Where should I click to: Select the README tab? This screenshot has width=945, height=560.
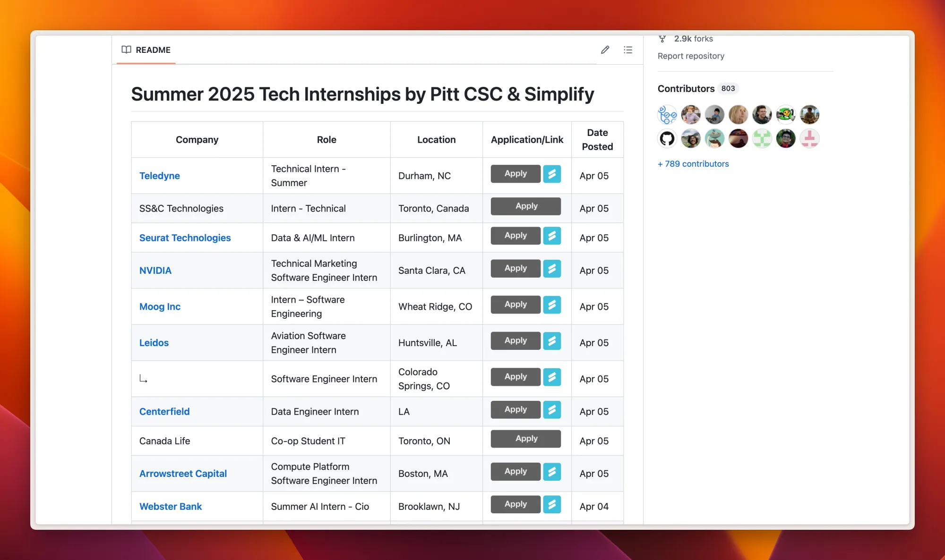(146, 50)
